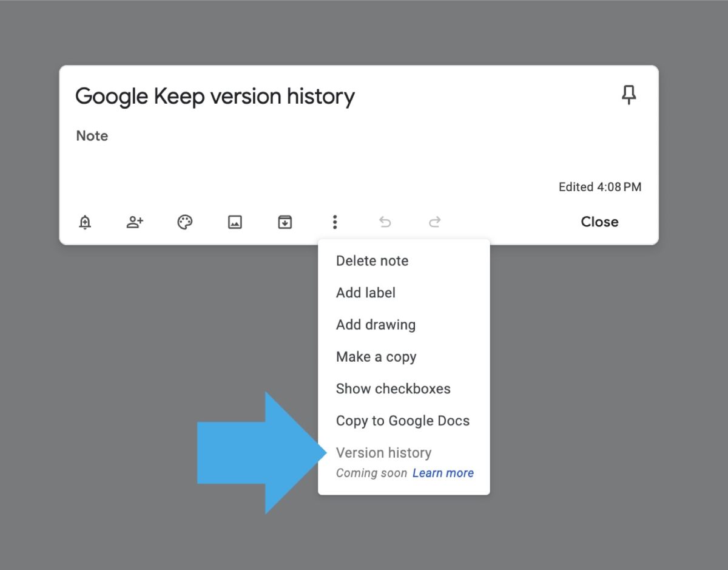Select Delete note from menu
728x570 pixels.
(372, 261)
